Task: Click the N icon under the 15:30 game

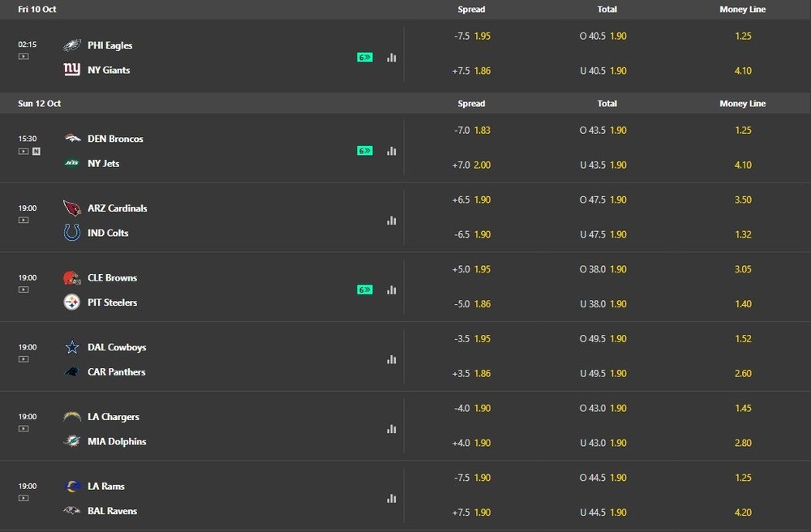Action: (x=36, y=152)
